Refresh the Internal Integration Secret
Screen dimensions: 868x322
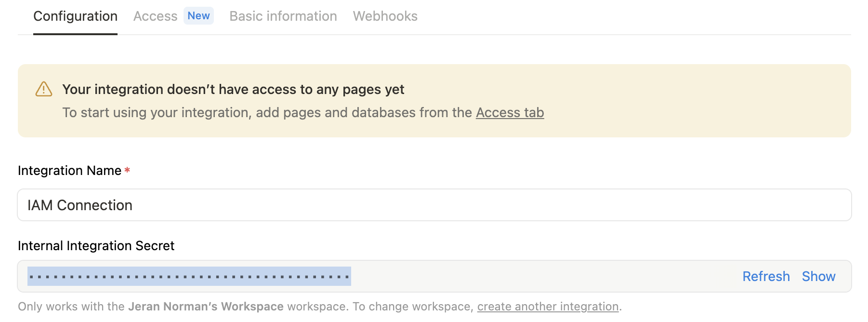pos(766,276)
